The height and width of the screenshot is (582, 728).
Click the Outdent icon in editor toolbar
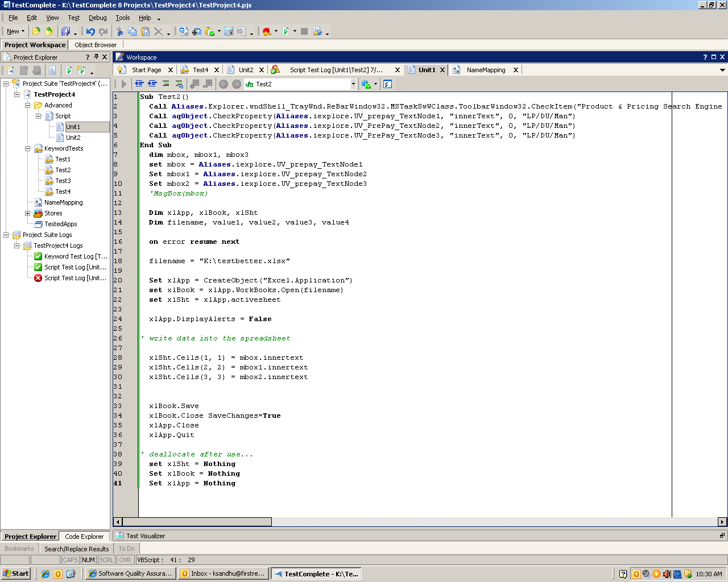(x=139, y=84)
